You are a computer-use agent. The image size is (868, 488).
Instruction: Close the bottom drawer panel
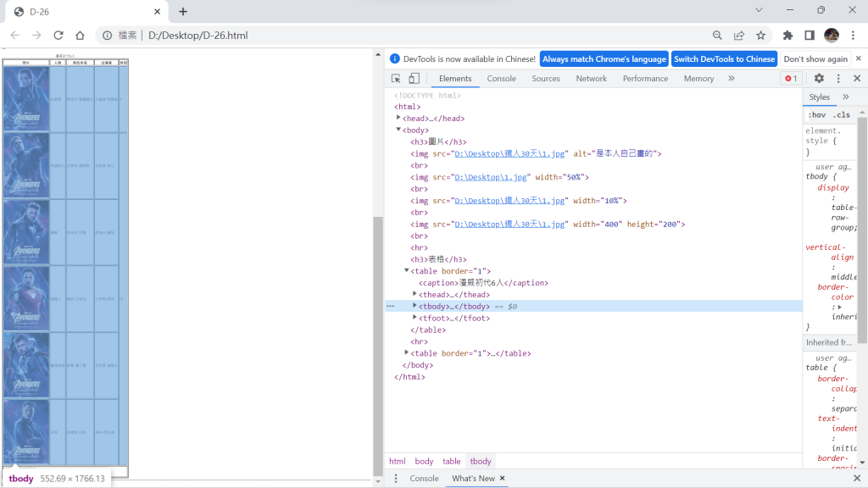(x=857, y=478)
